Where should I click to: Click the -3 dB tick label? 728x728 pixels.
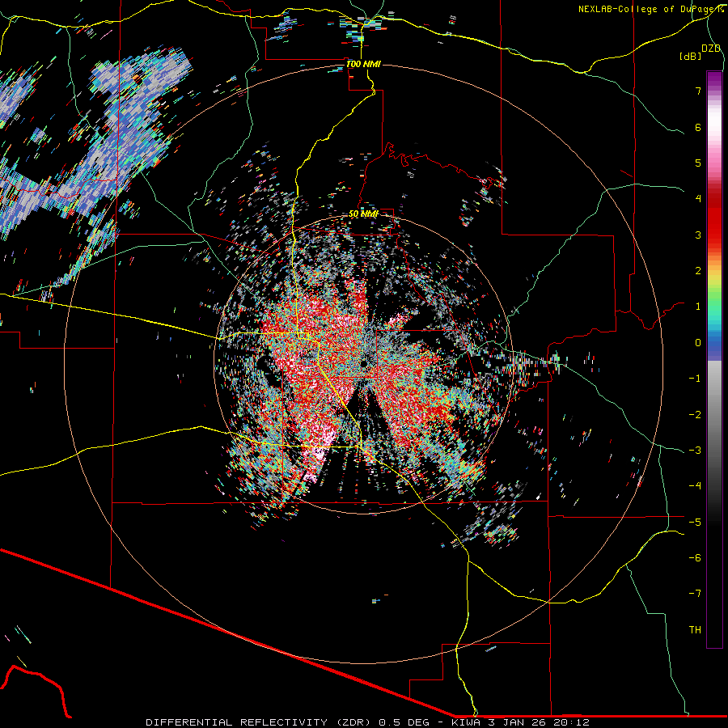(695, 451)
